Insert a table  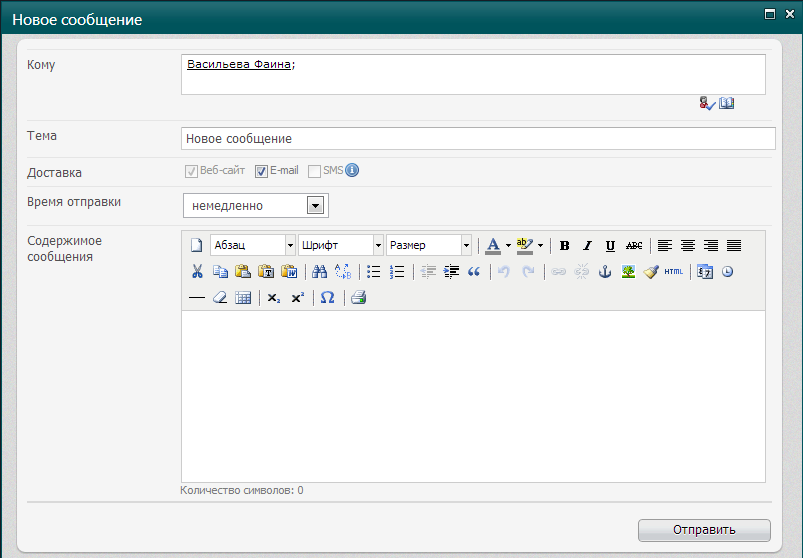pyautogui.click(x=243, y=297)
